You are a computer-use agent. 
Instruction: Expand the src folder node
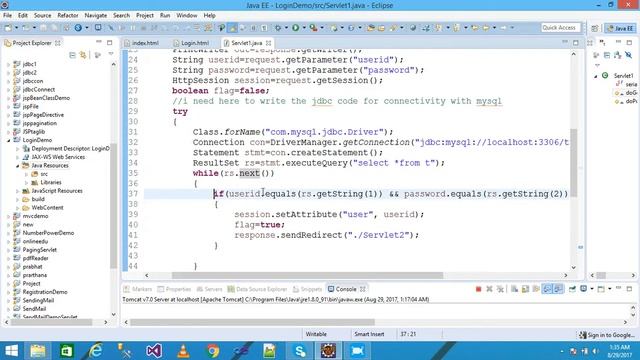[x=27, y=174]
